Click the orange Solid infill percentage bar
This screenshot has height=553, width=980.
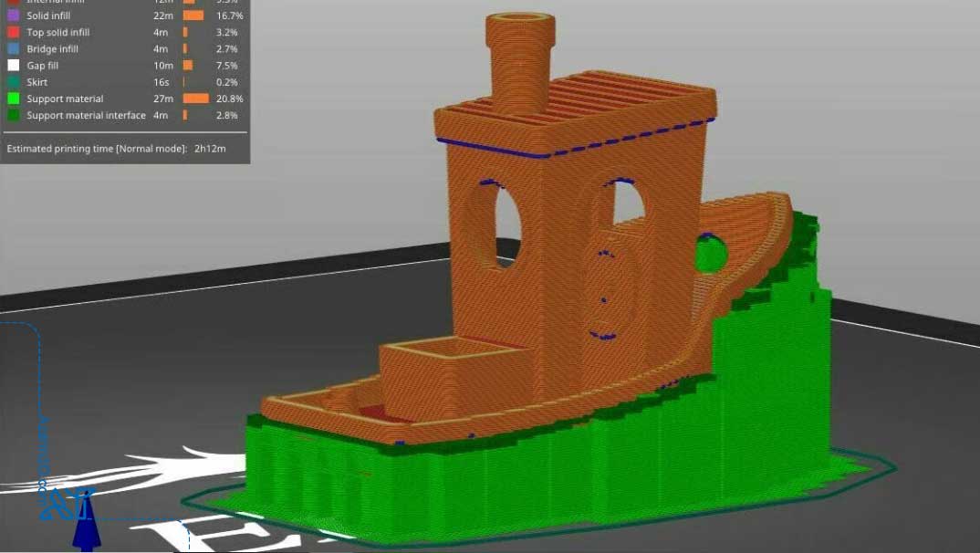click(x=193, y=16)
